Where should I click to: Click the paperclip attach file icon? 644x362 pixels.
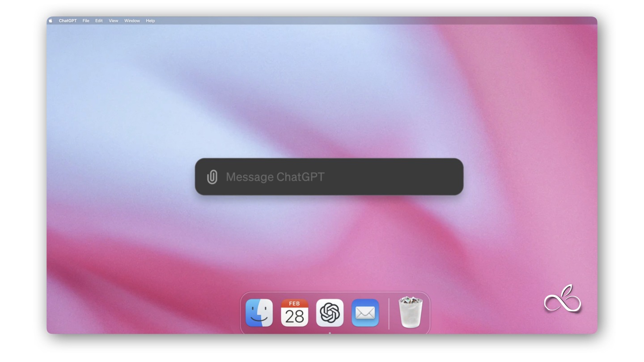(212, 177)
